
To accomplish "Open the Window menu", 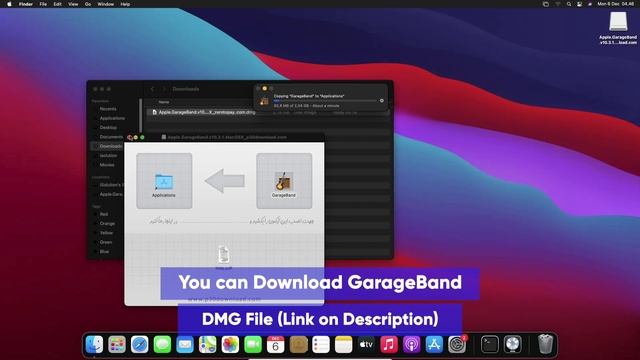I will [x=106, y=4].
